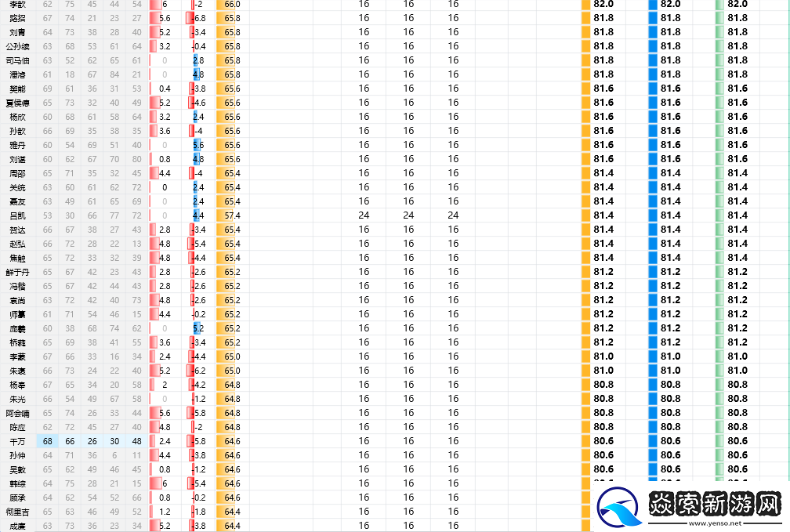Click the 57.4 orange score cell

(228, 215)
